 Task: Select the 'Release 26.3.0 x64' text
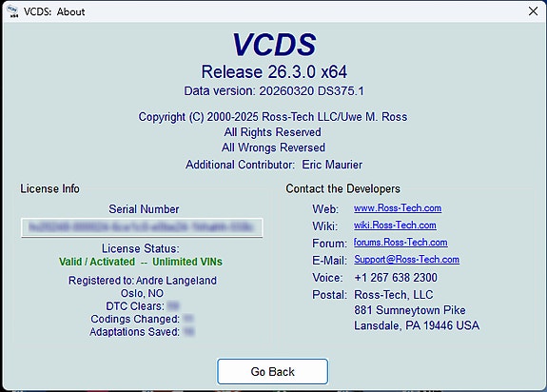(274, 72)
